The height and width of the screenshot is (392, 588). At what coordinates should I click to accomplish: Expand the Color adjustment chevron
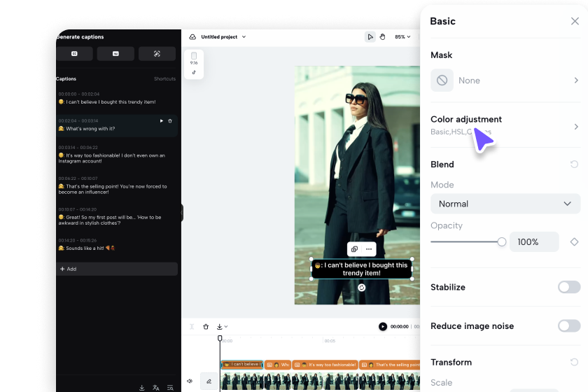[576, 127]
